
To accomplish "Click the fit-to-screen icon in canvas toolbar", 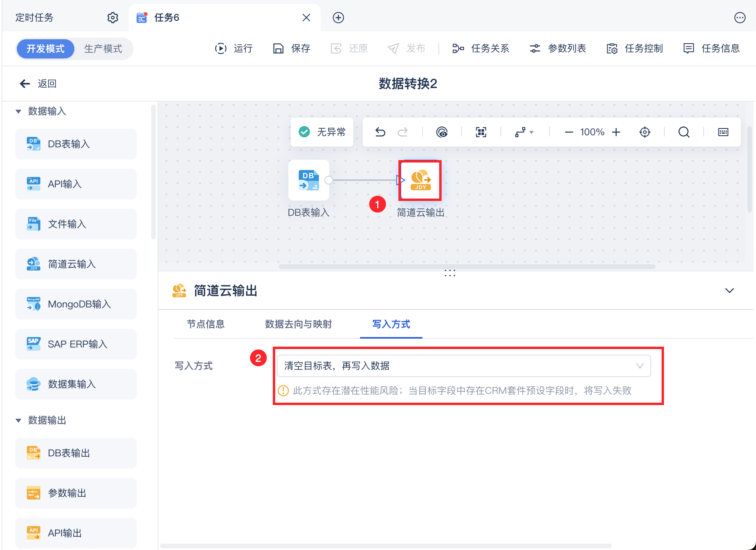I will coord(481,132).
